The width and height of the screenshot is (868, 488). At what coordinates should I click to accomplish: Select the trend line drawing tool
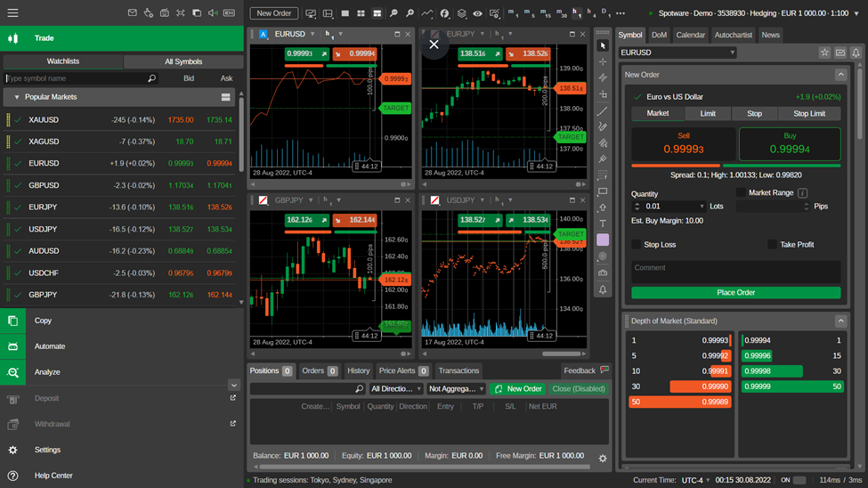point(603,111)
